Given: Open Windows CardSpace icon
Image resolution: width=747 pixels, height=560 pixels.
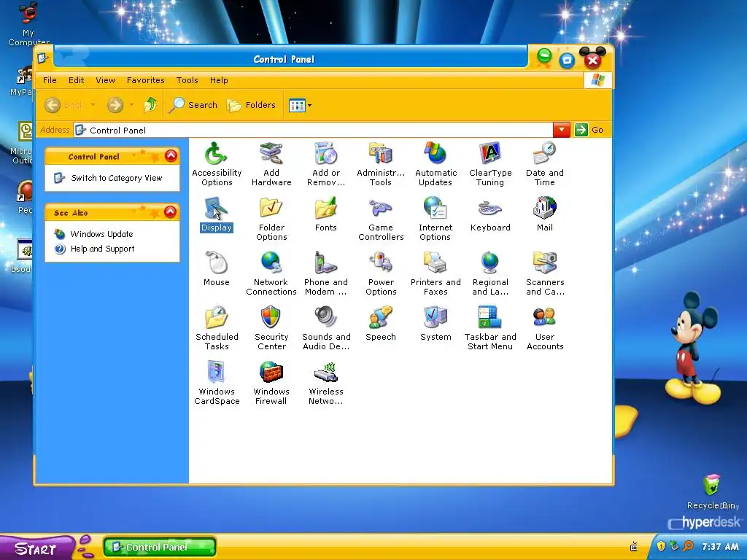Looking at the screenshot, I should (216, 384).
